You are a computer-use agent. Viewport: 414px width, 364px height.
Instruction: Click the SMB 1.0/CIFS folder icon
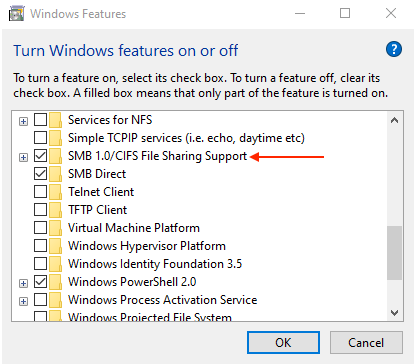point(55,156)
